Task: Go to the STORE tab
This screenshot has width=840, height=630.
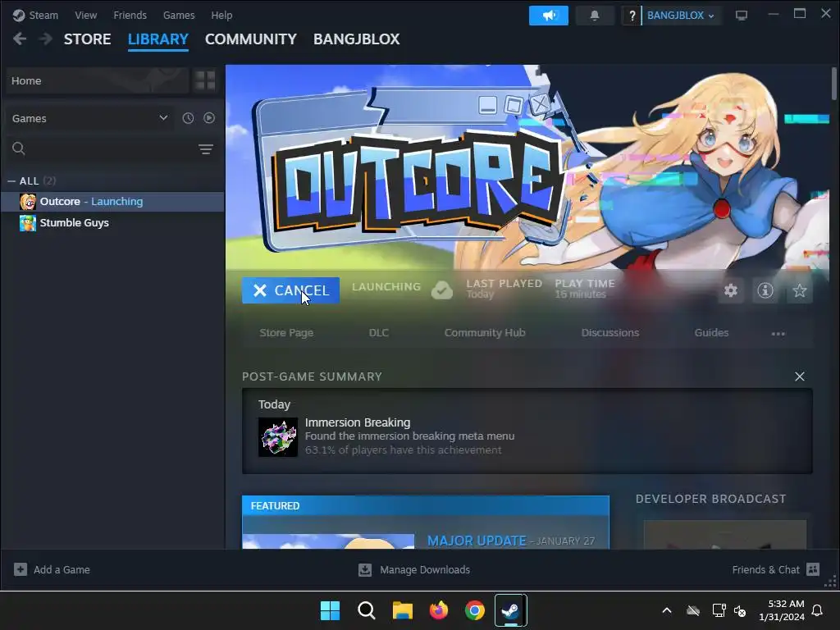Action: 87,39
